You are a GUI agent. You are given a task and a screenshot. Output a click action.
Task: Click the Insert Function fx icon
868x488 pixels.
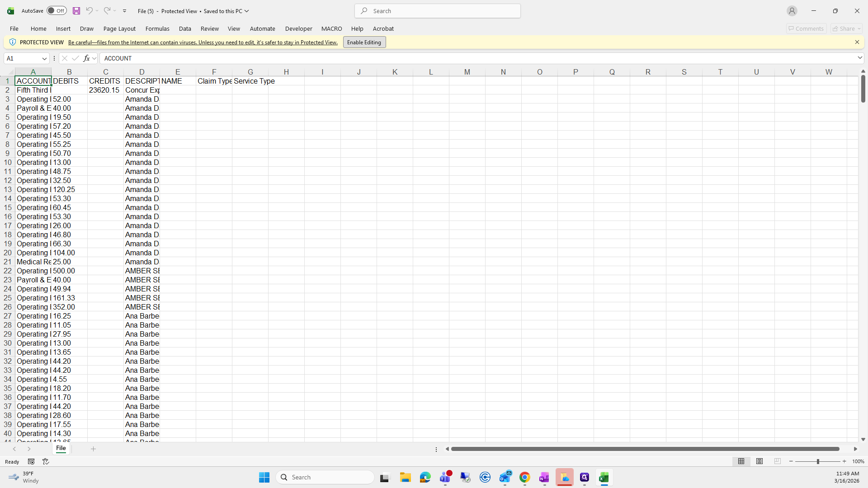[86, 58]
